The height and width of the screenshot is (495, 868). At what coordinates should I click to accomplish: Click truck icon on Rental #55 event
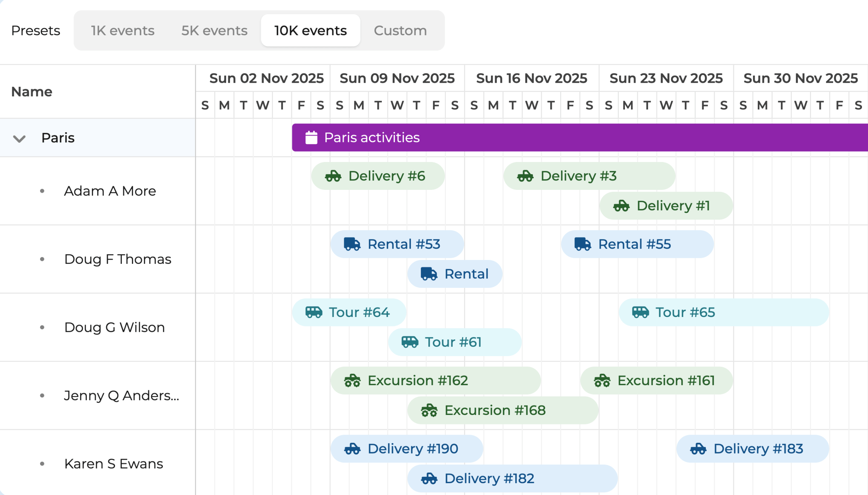tap(583, 244)
